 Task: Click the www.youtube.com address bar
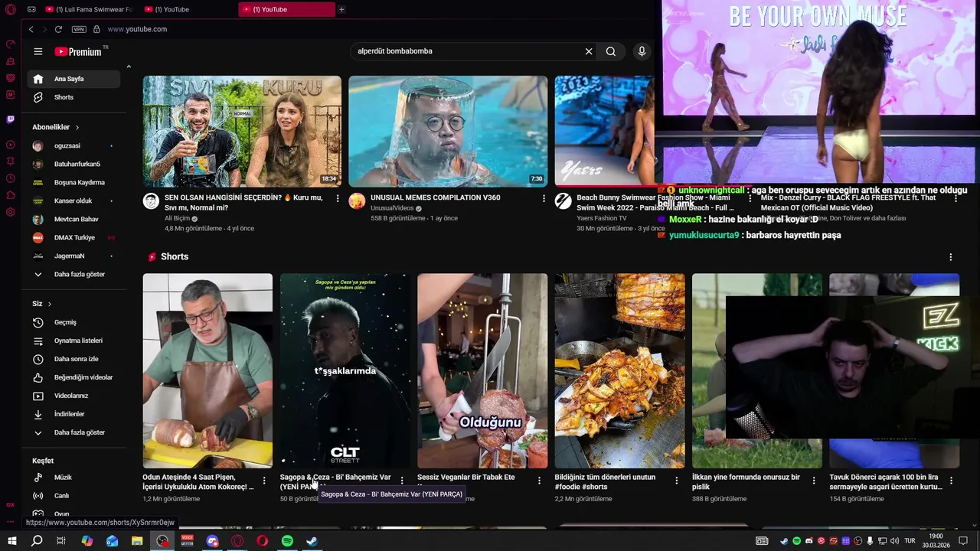pos(137,29)
